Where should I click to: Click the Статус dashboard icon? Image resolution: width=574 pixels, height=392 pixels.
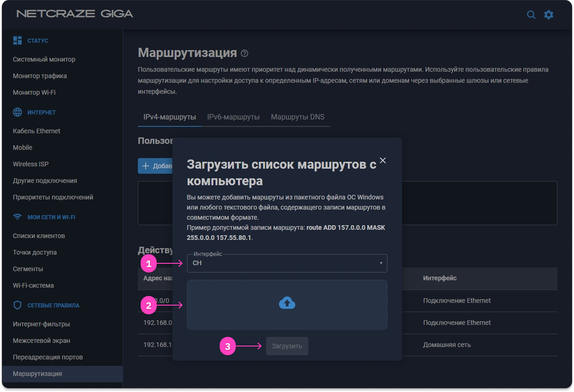[x=17, y=40]
